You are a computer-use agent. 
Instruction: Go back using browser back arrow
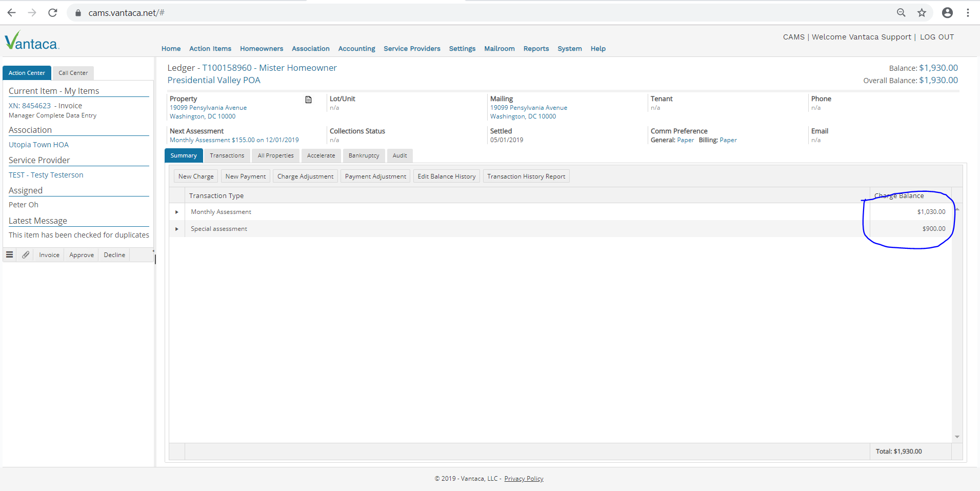11,13
